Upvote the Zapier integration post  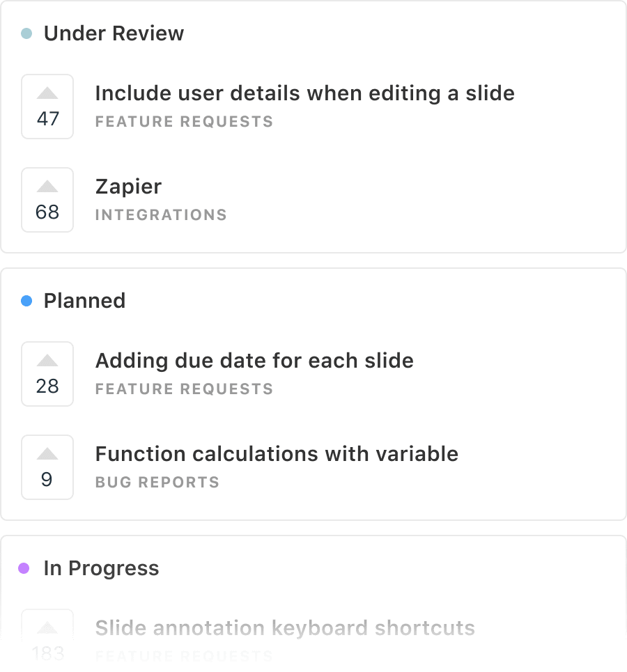pos(47,187)
